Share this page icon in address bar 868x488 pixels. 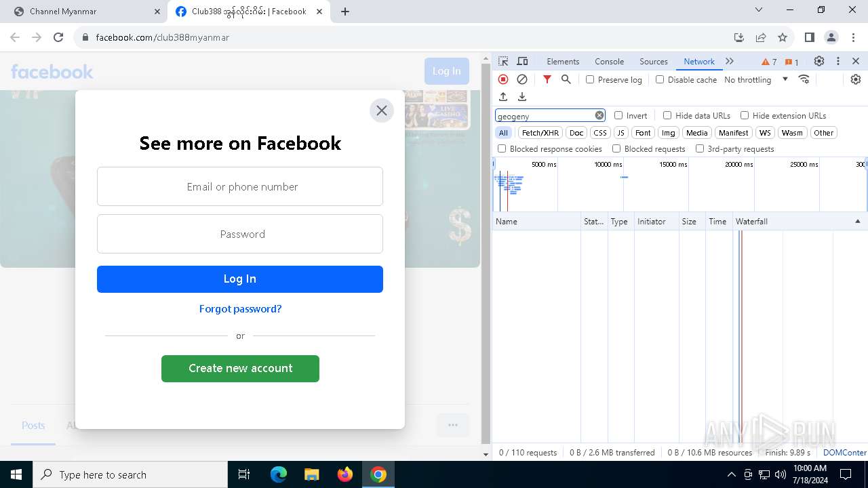[x=761, y=37]
